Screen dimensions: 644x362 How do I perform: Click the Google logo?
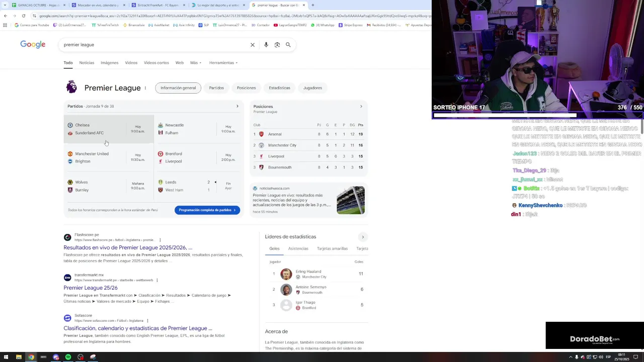(33, 44)
